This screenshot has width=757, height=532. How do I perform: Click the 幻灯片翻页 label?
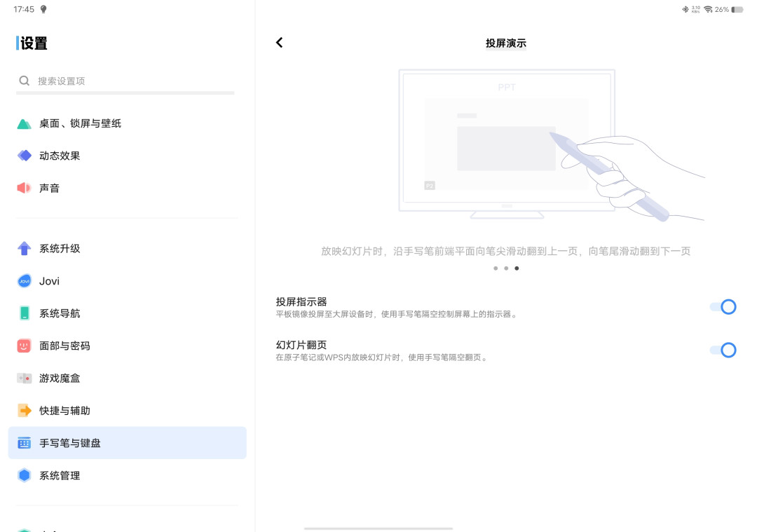click(x=301, y=345)
